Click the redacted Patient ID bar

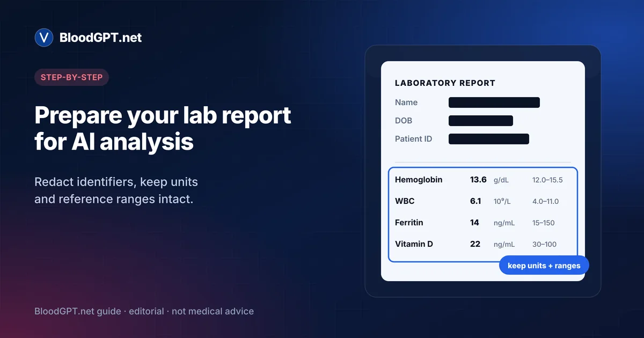pos(489,139)
